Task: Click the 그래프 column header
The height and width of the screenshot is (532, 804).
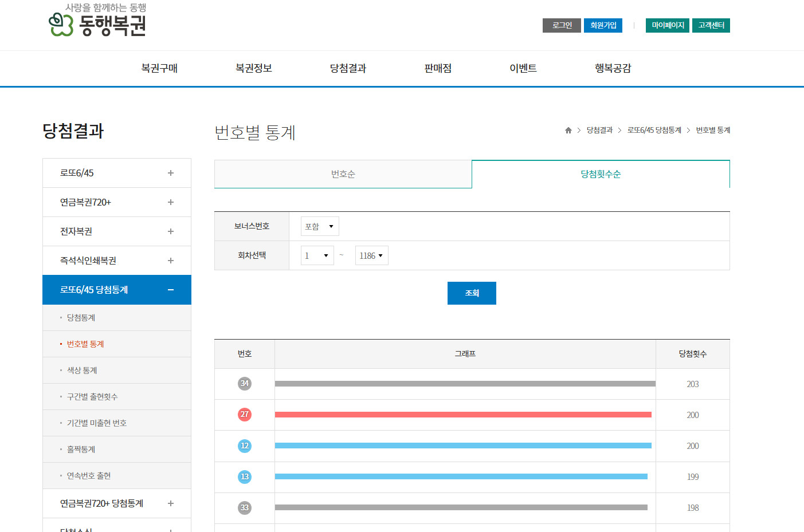Action: point(465,354)
